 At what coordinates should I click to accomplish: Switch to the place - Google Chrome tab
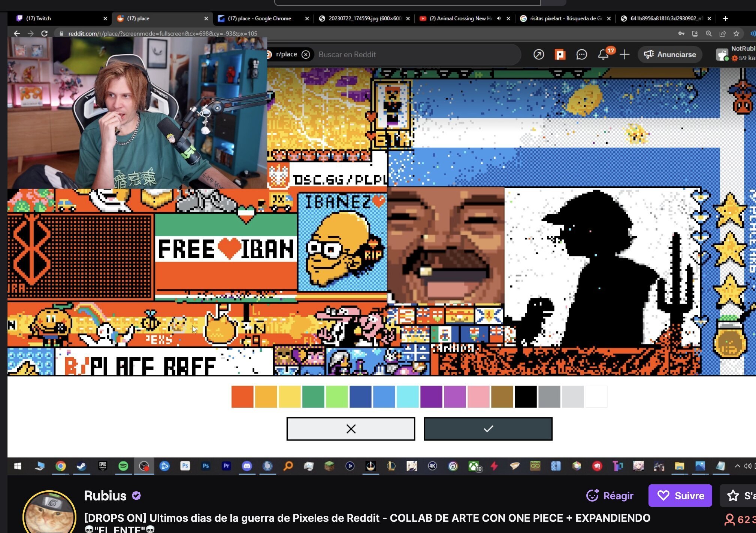(263, 18)
